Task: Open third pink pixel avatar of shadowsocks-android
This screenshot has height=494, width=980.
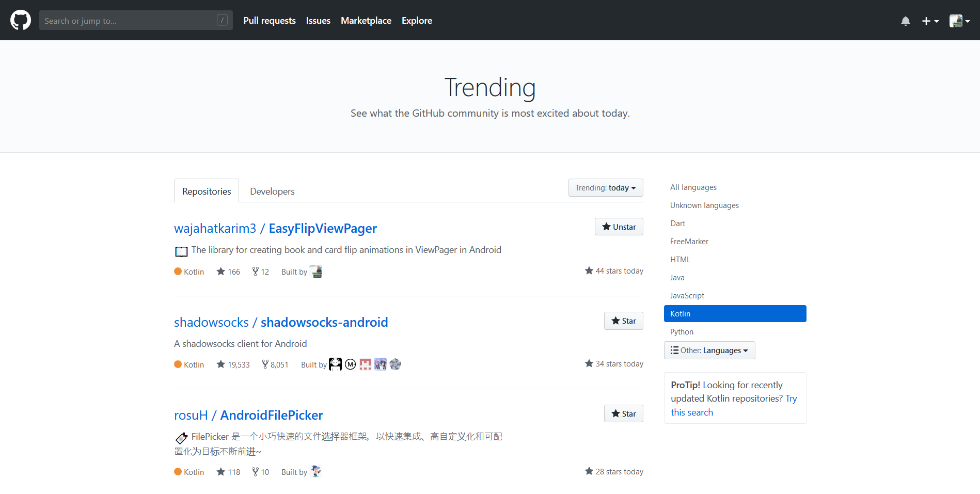Action: pyautogui.click(x=366, y=364)
